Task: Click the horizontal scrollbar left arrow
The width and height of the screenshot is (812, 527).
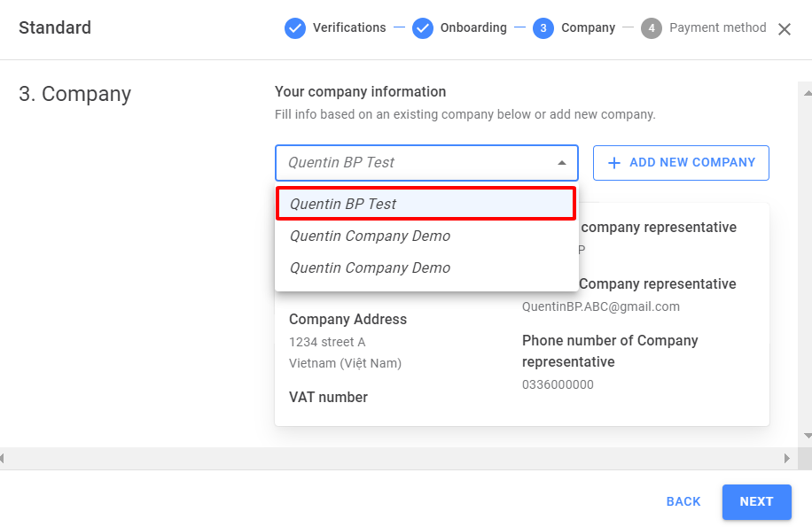Action: tap(3, 458)
